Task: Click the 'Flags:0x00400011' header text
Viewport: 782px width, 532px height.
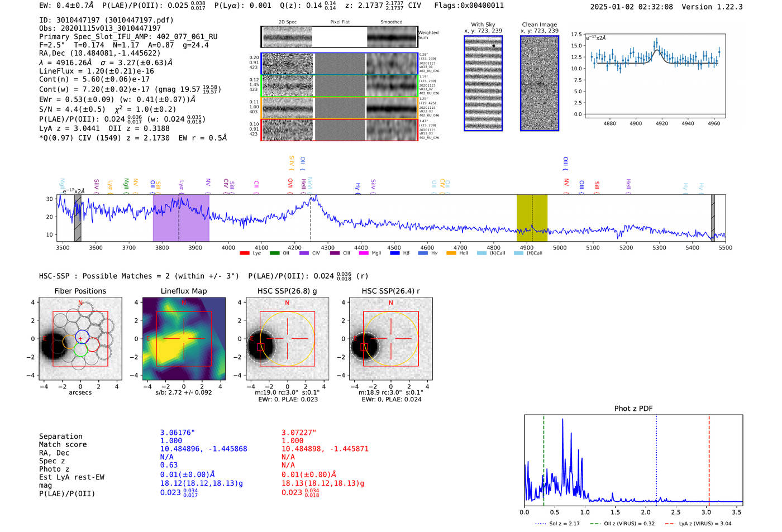Action: coord(469,6)
